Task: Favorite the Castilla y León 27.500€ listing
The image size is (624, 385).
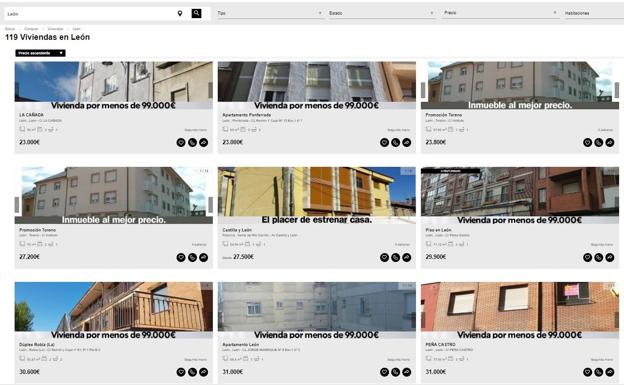Action: tap(384, 258)
